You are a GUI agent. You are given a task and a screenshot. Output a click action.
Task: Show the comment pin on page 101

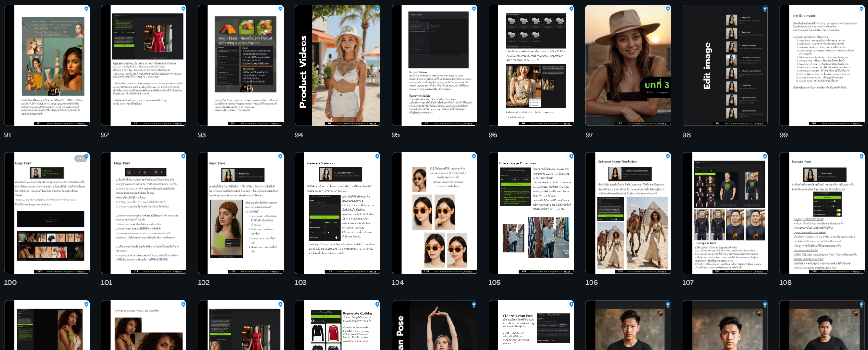[183, 156]
